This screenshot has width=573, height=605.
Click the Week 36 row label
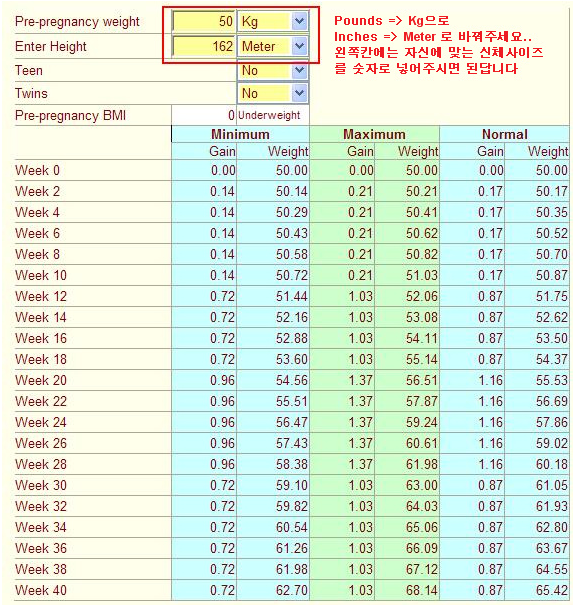(x=41, y=548)
